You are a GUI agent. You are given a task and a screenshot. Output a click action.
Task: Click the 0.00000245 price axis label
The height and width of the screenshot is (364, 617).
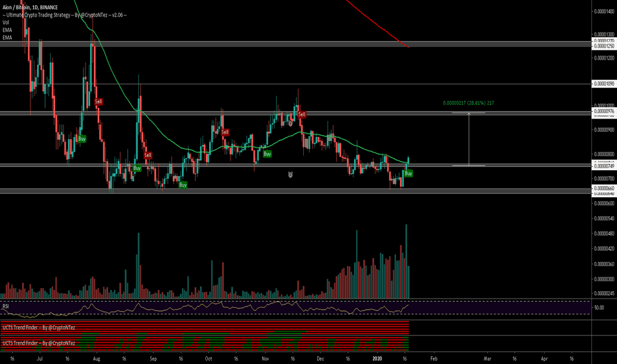coord(604,293)
